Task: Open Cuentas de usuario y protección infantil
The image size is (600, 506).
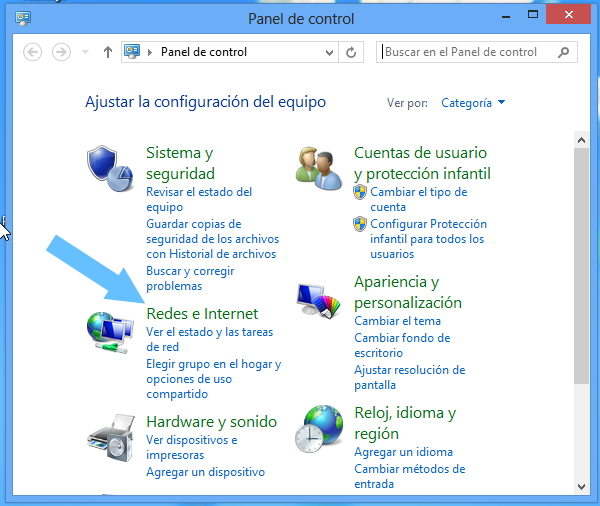Action: 422,163
